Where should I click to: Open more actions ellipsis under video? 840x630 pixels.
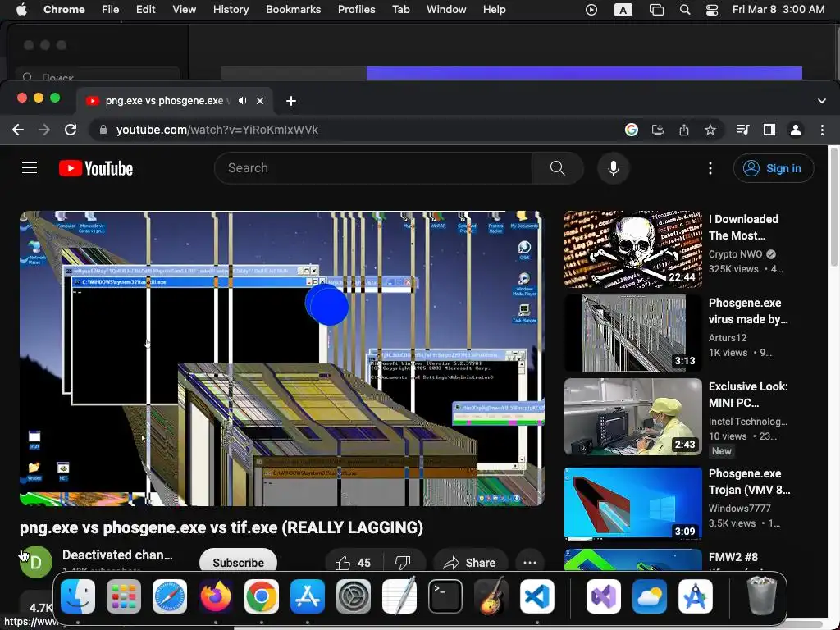pyautogui.click(x=530, y=563)
